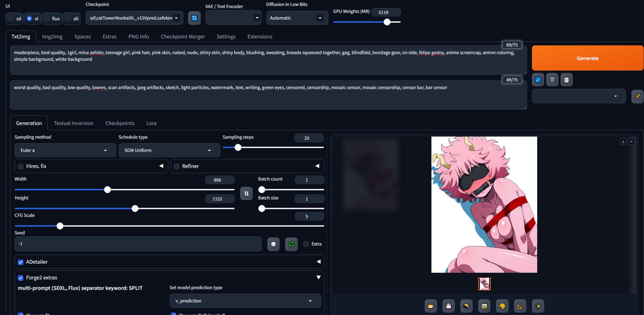The image size is (644, 315).
Task: Toggle the Forge2 extras checkbox
Action: point(21,278)
